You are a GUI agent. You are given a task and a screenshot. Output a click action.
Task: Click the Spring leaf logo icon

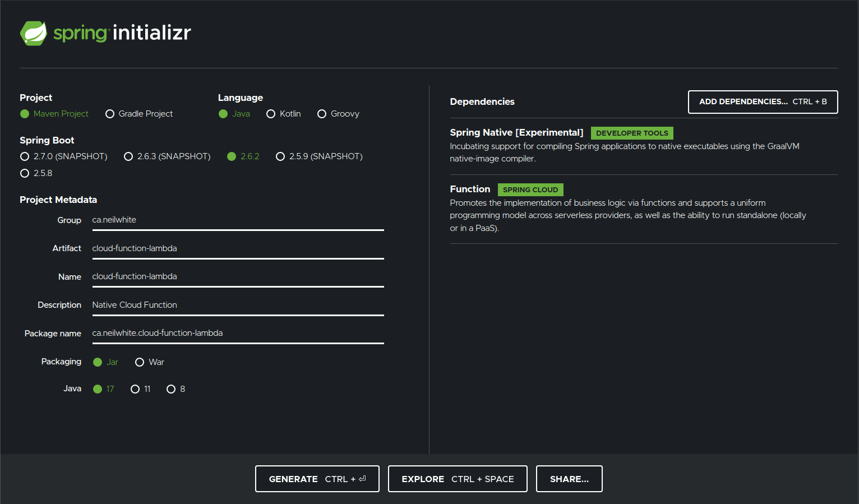pyautogui.click(x=34, y=33)
